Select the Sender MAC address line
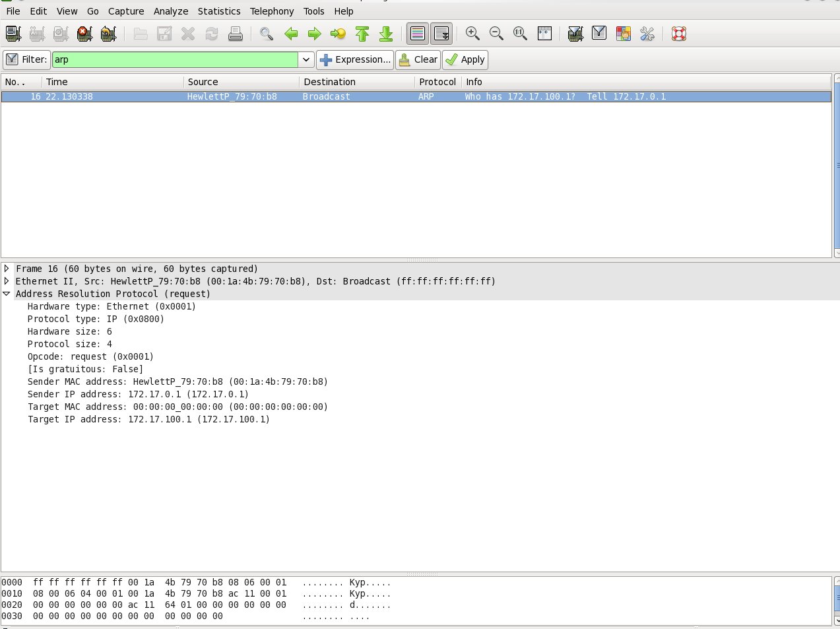The height and width of the screenshot is (629, 840). pyautogui.click(x=178, y=381)
